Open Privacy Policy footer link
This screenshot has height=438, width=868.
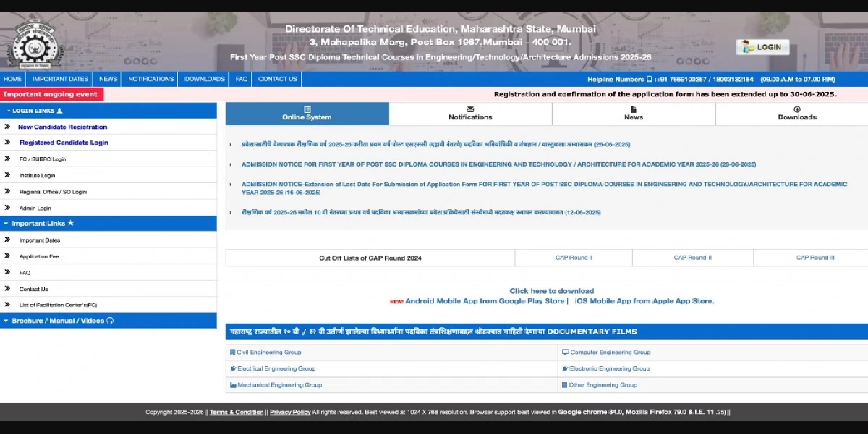(x=290, y=412)
